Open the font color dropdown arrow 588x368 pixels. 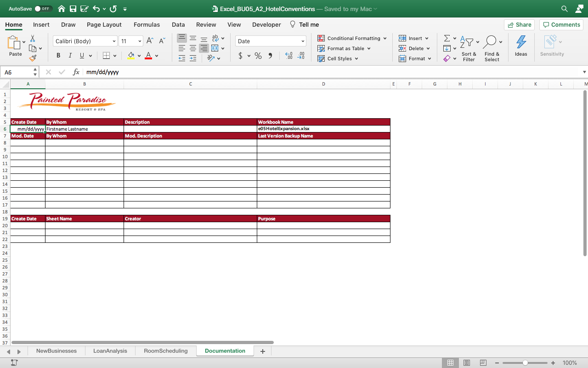coord(157,56)
